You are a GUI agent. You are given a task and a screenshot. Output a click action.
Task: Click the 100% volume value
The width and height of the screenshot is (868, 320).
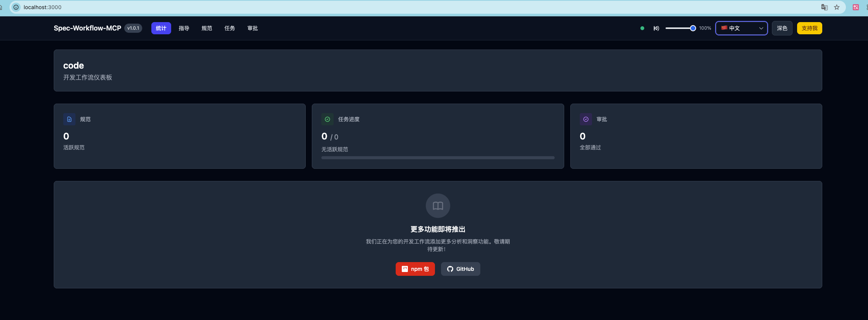[705, 28]
